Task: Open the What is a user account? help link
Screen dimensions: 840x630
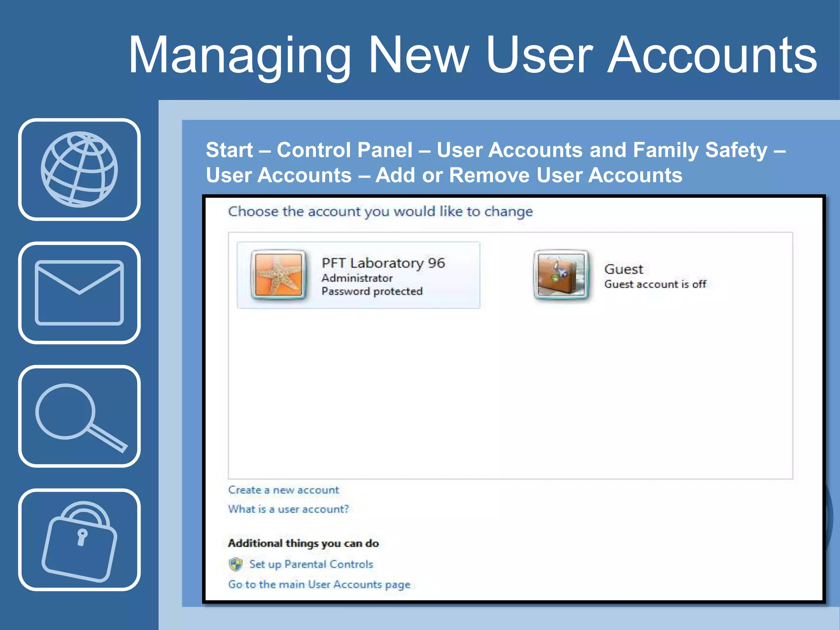Action: 288,509
